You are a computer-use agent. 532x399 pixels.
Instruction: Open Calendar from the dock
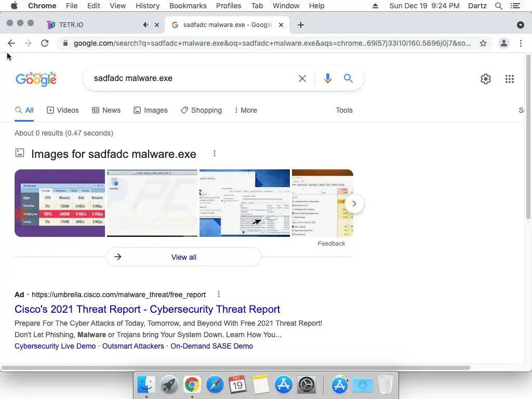237,385
